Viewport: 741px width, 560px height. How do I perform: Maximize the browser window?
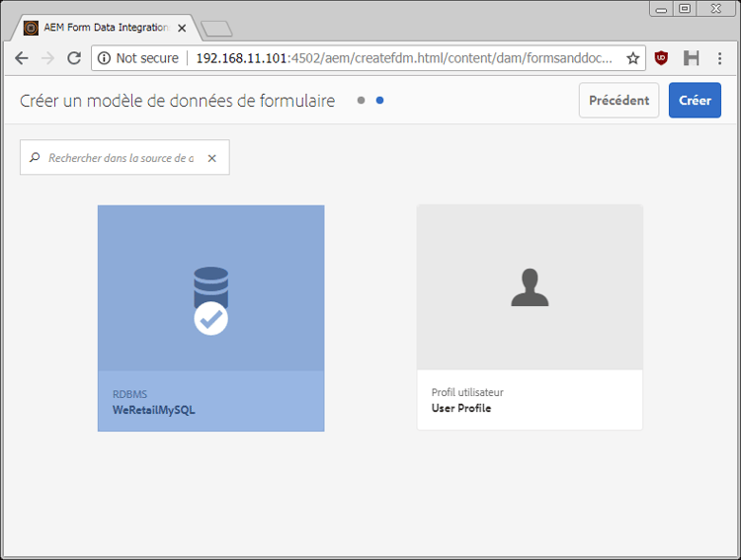tap(685, 9)
